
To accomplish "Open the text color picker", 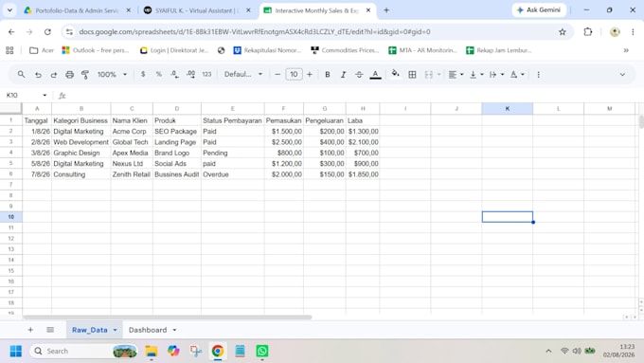I will [x=375, y=75].
